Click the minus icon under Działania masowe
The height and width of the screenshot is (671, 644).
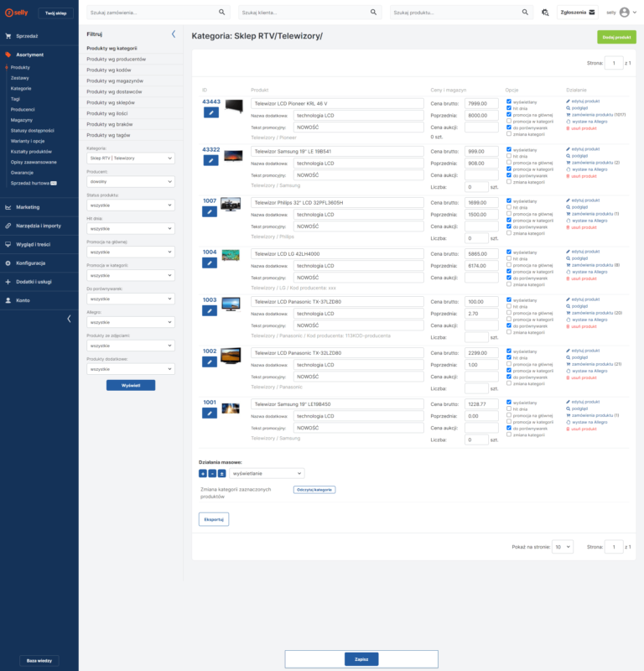[211, 473]
